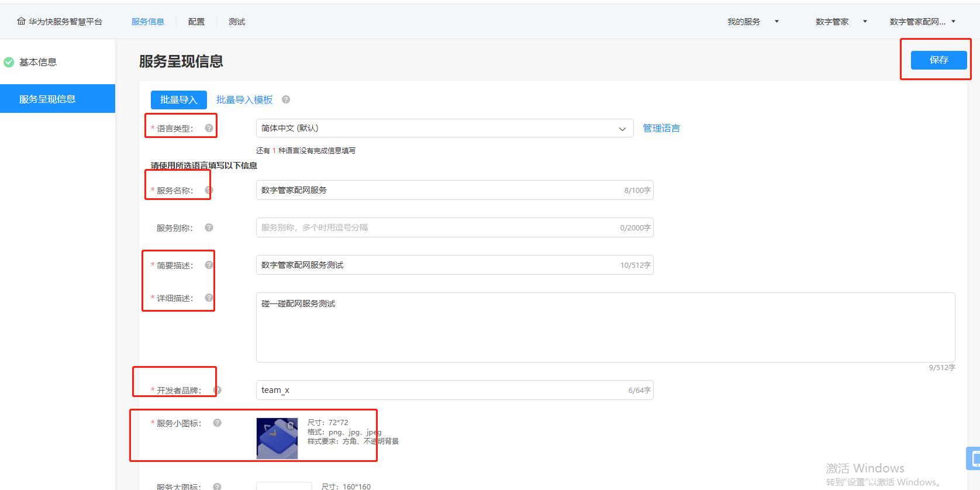The height and width of the screenshot is (490, 980).
Task: Open 基本信息 in the sidebar
Action: 38,62
